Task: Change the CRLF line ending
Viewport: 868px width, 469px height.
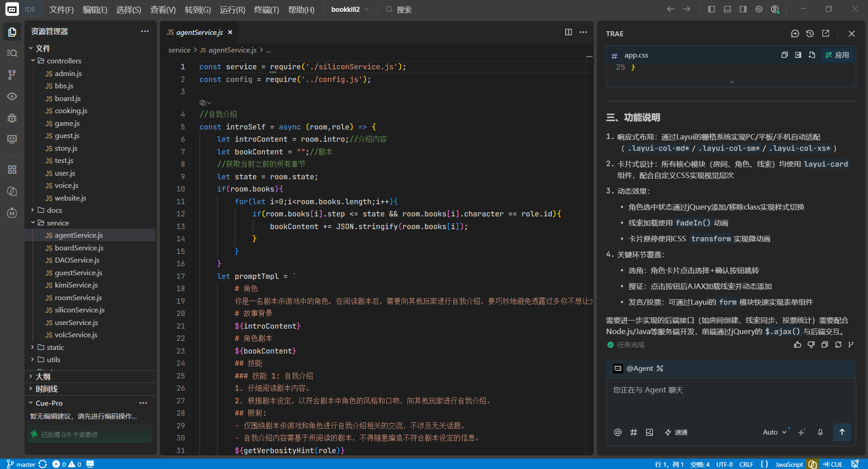Action: 746,464
